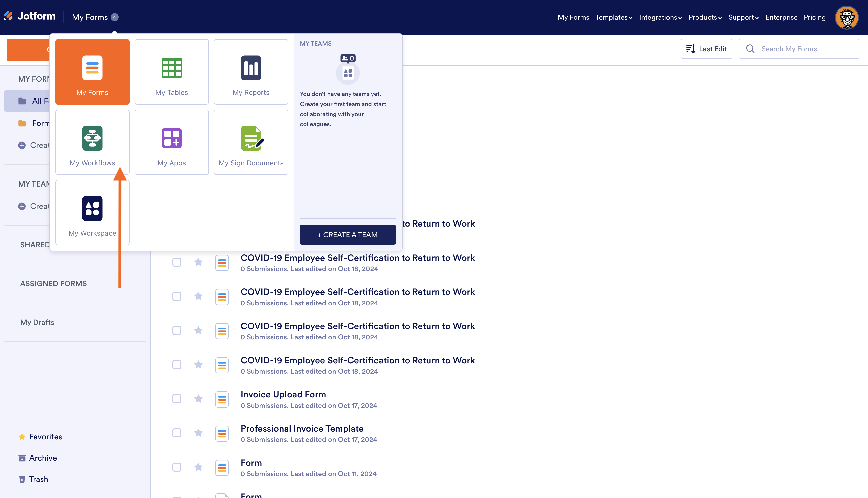
Task: Open the Archive sidebar link
Action: pyautogui.click(x=43, y=458)
